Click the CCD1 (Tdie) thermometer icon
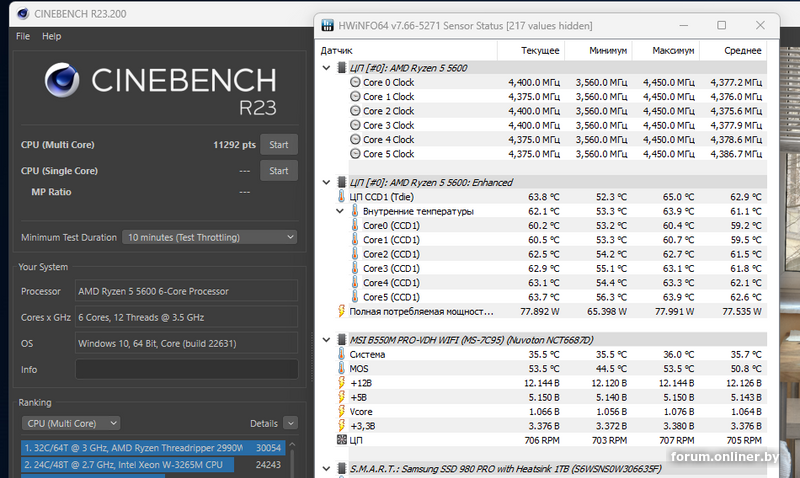This screenshot has height=478, width=800. [x=341, y=197]
